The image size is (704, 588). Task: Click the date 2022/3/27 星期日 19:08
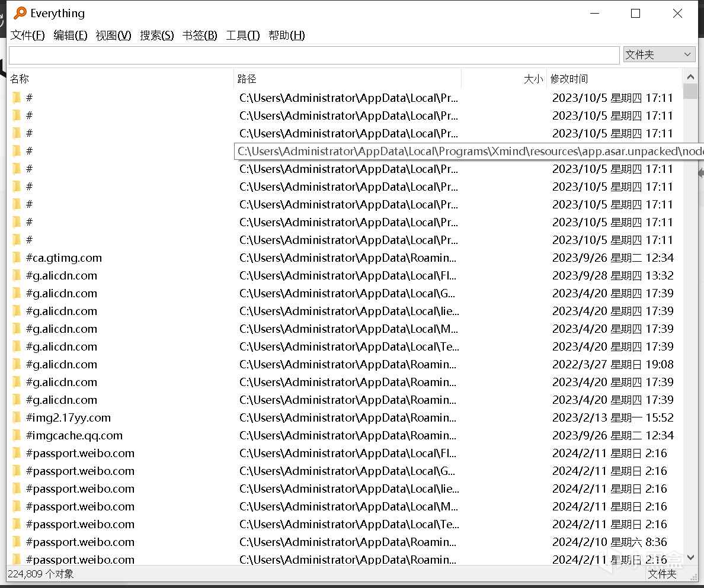pos(613,364)
